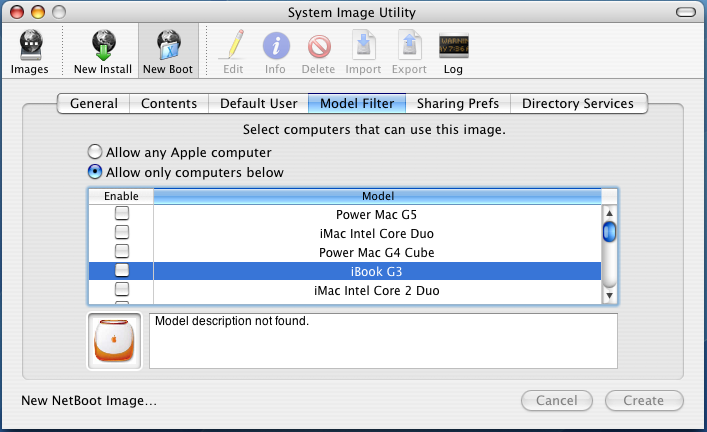Click the orange iBook model thumbnail
The image size is (707, 432).
point(114,341)
